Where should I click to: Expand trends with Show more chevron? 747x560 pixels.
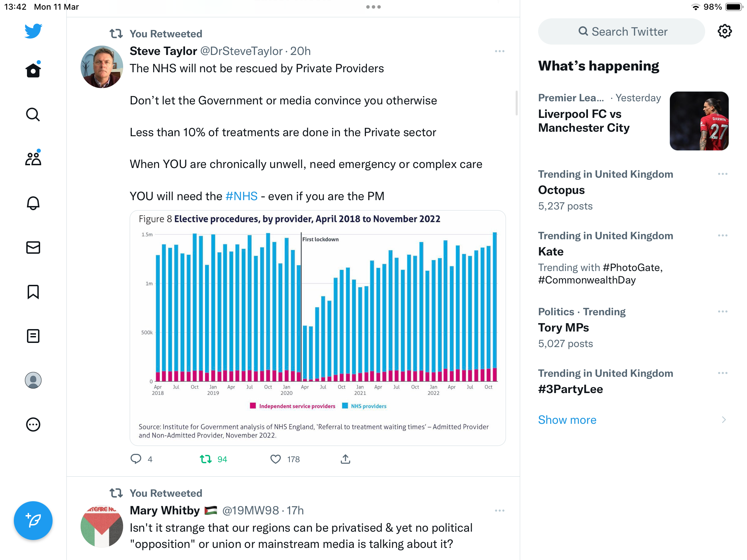(x=724, y=420)
